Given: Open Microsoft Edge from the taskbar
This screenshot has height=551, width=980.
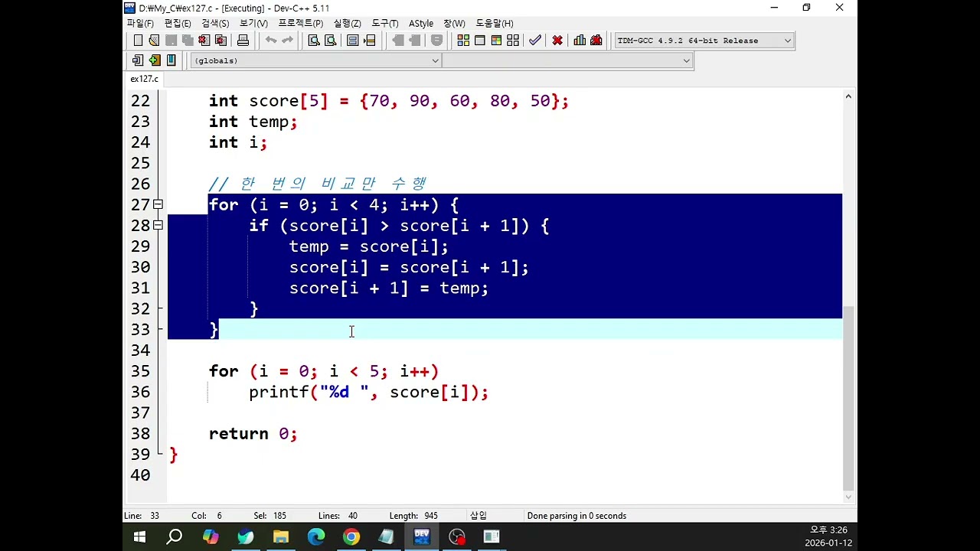Looking at the screenshot, I should click(316, 536).
